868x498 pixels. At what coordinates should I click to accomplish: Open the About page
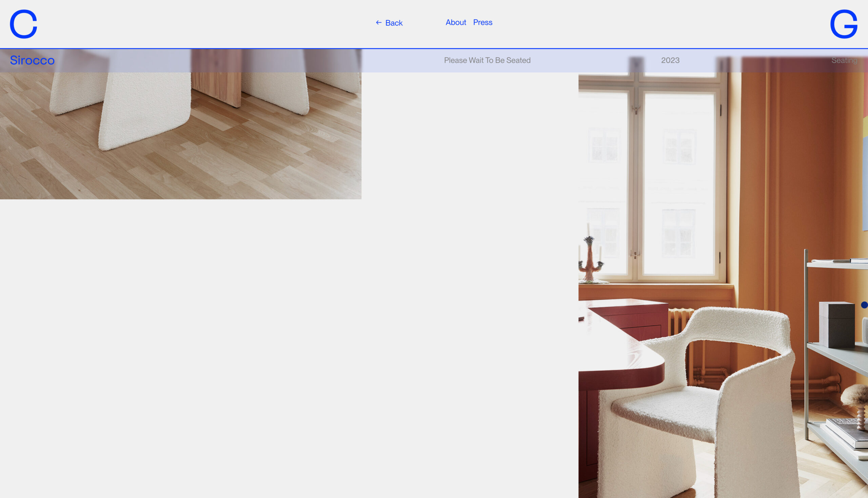456,22
